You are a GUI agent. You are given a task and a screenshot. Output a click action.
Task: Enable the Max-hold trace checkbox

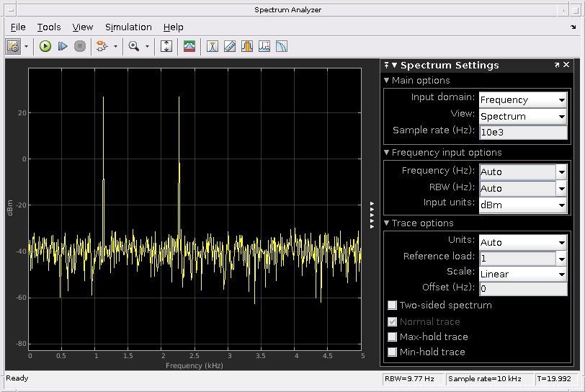pyautogui.click(x=393, y=337)
